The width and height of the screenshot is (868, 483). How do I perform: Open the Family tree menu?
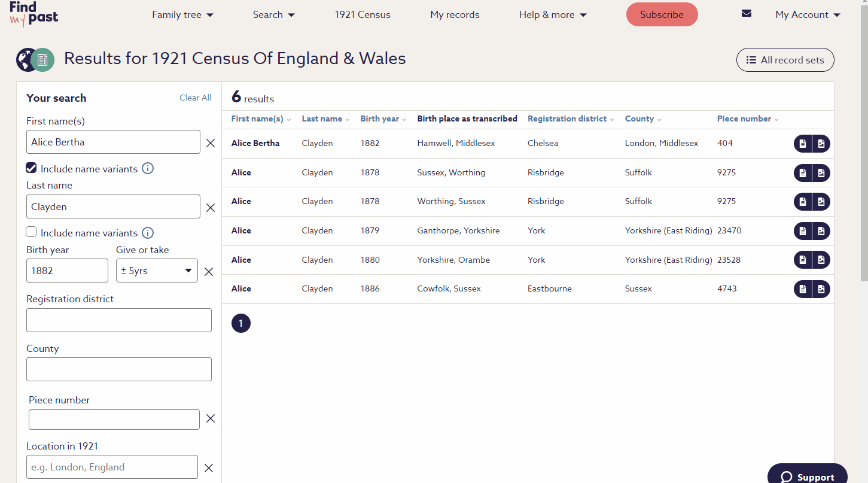pos(182,15)
